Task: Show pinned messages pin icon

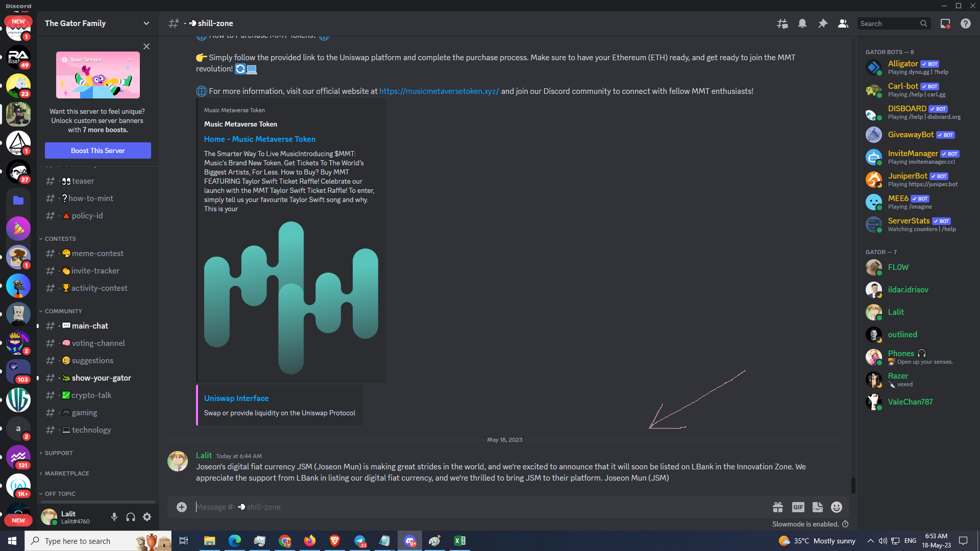Action: [x=823, y=23]
